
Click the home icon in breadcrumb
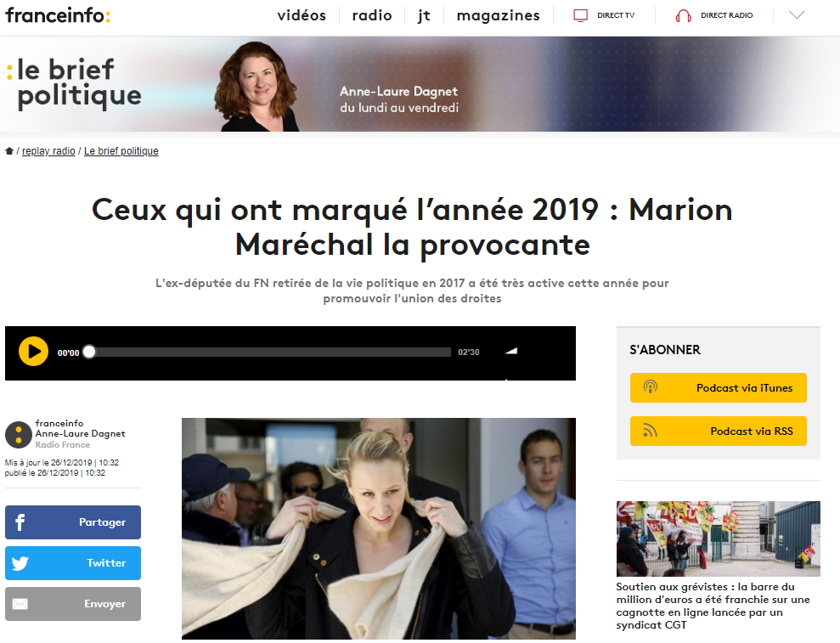click(x=9, y=151)
